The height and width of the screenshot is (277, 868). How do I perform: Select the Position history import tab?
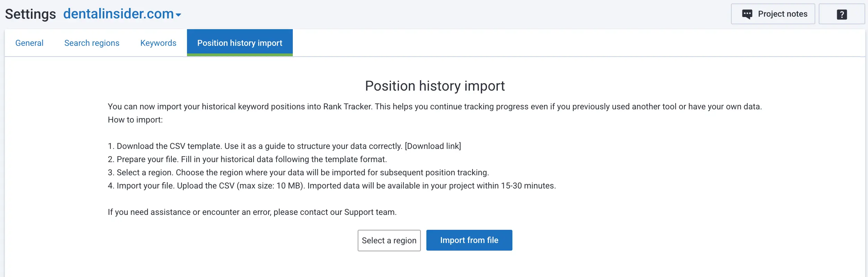tap(240, 43)
